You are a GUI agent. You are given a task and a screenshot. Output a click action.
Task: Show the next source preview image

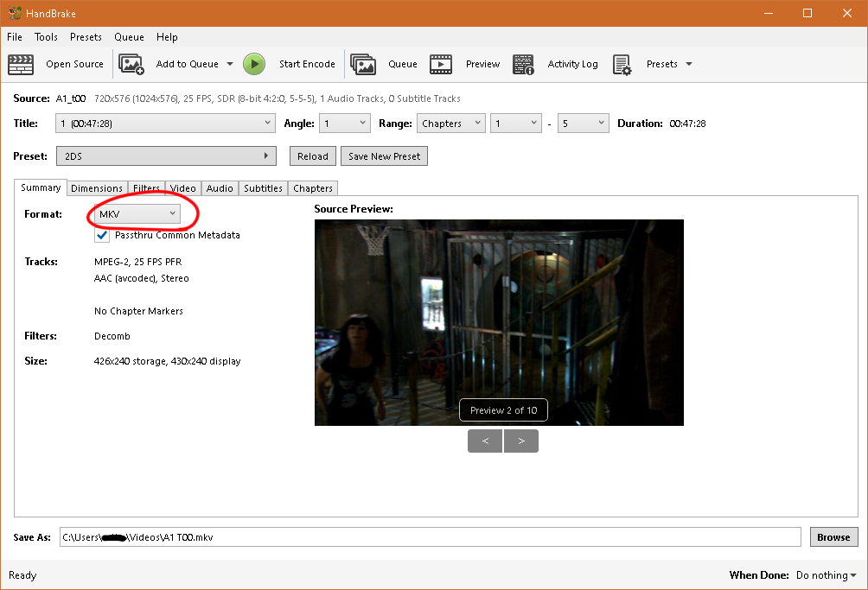pos(521,441)
